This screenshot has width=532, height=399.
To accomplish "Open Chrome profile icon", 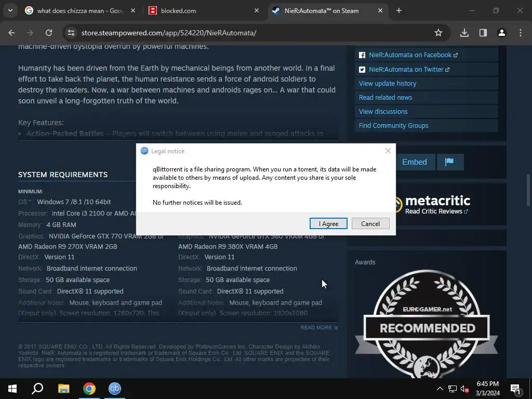I will [502, 33].
